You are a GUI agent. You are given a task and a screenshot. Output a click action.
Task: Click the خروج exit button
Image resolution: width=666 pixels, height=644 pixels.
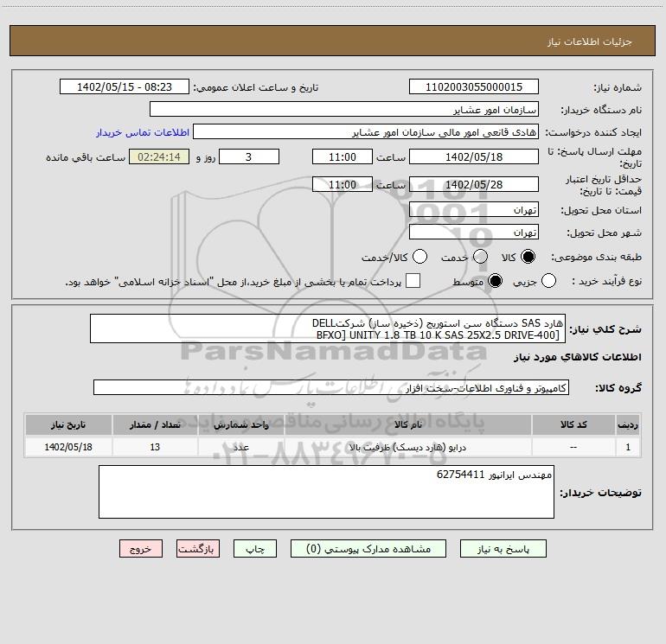(141, 549)
